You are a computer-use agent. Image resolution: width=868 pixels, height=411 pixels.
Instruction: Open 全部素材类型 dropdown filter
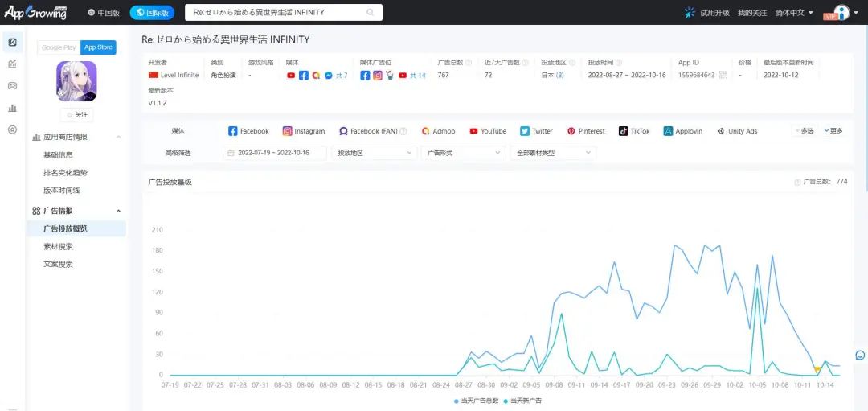point(553,153)
